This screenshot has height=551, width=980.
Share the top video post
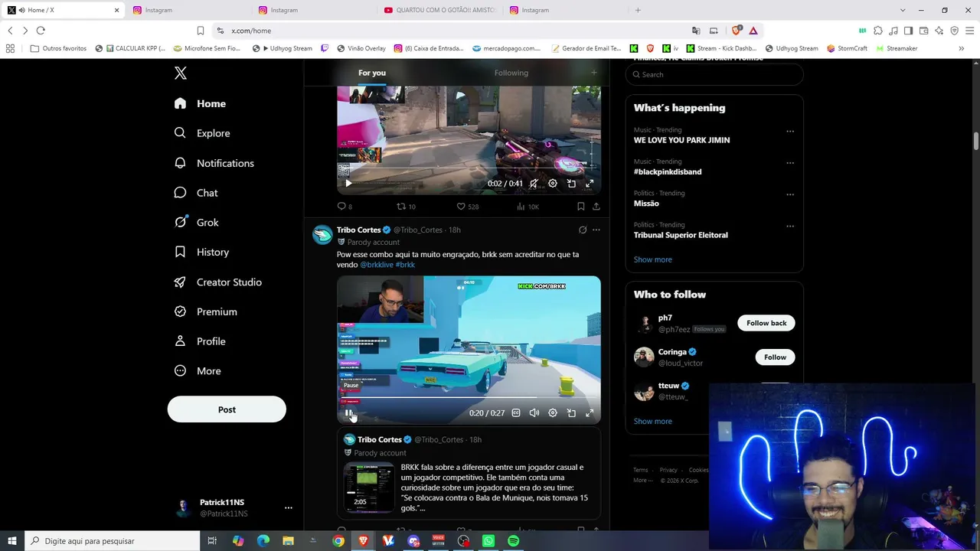596,207
